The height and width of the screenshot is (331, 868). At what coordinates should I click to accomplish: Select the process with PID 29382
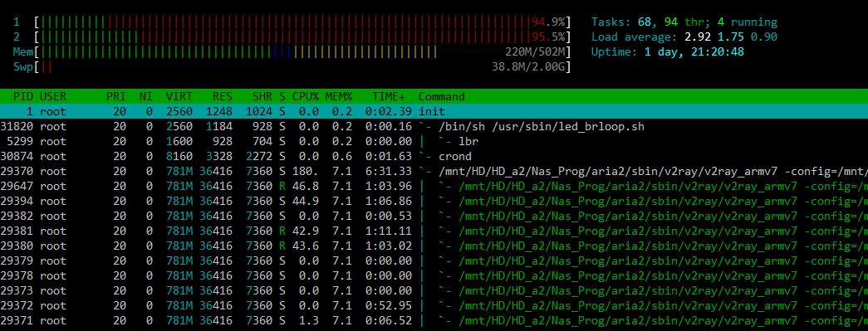click(x=434, y=216)
